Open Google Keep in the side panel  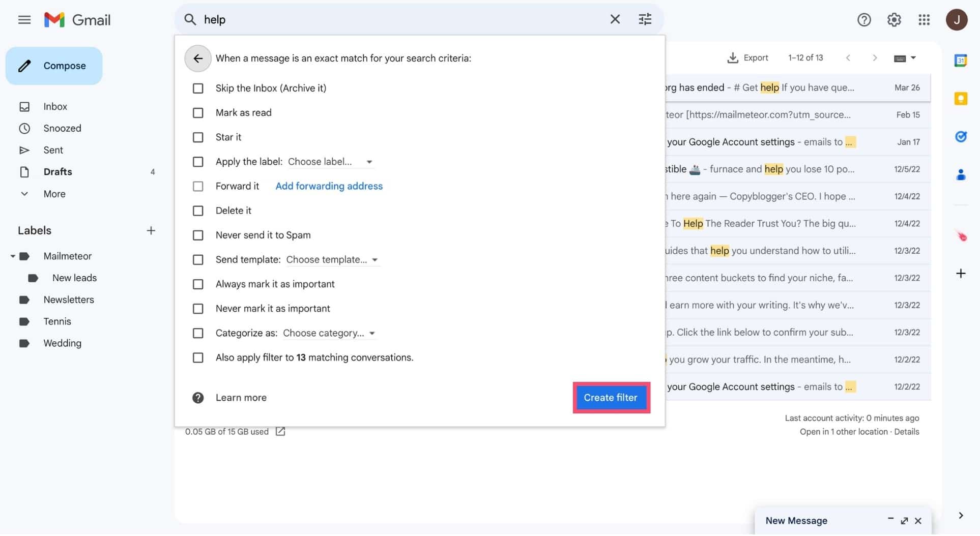tap(961, 98)
